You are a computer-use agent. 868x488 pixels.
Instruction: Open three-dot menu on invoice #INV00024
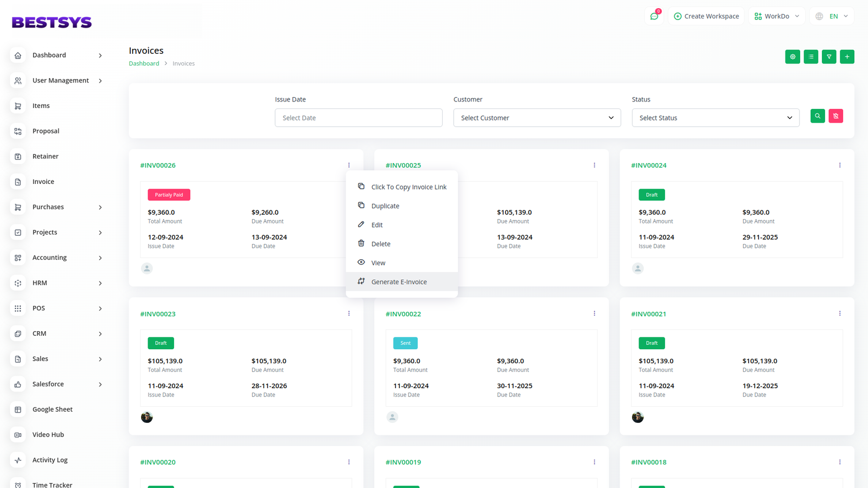[x=840, y=165]
